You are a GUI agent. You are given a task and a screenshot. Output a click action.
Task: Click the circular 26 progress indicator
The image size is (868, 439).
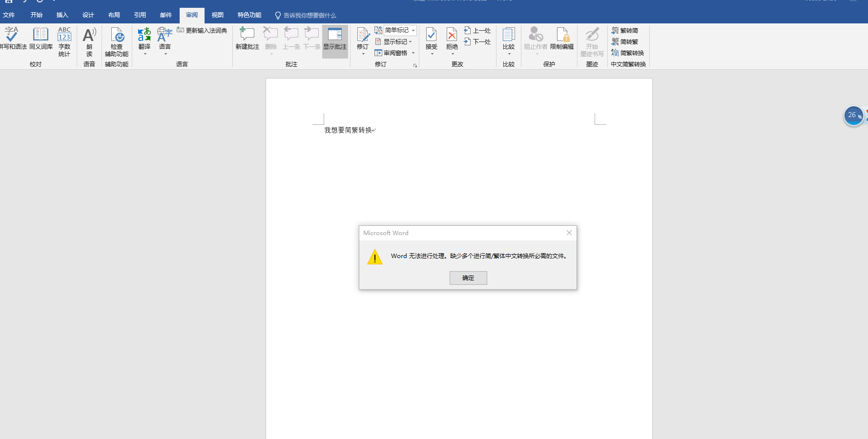point(853,116)
